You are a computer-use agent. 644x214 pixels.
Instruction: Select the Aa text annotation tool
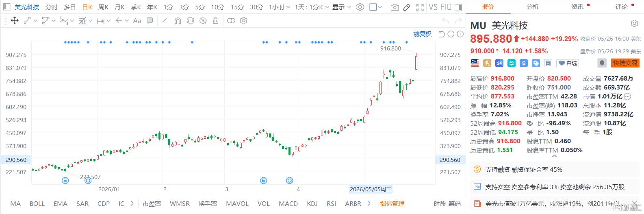point(137,21)
